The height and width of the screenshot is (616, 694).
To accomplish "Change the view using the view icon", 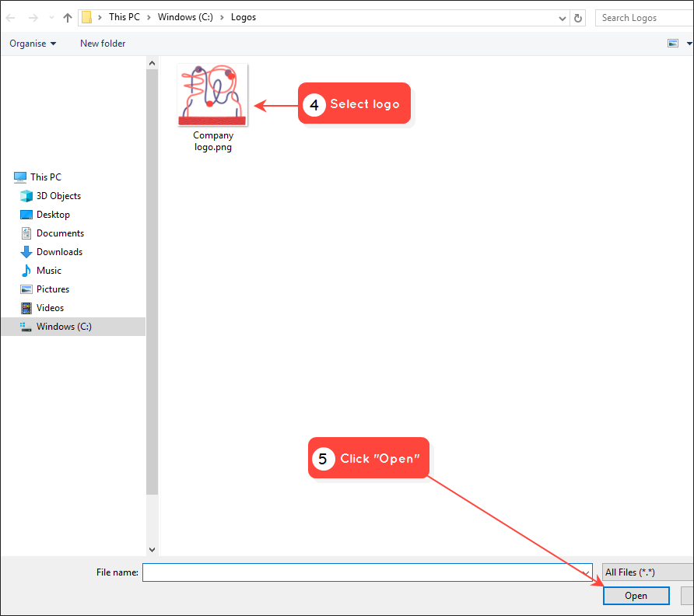I will 673,44.
